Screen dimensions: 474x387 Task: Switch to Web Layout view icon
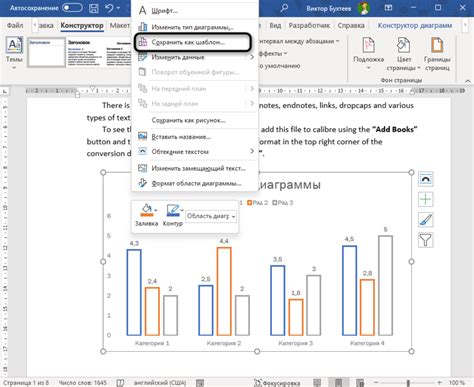click(x=360, y=383)
